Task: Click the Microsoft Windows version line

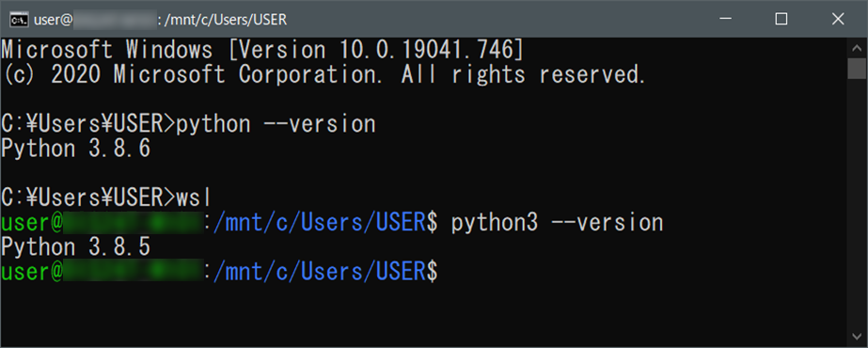Action: [261, 51]
